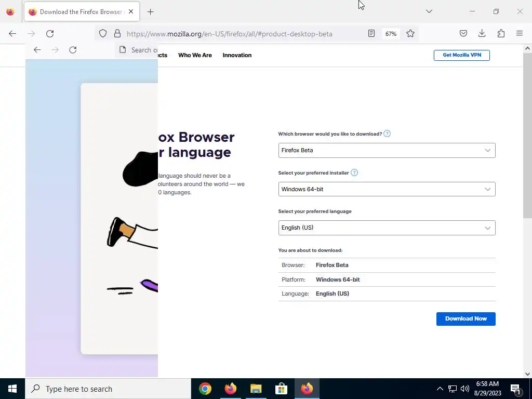Open help icon beside preferred installer
532x399 pixels.
point(354,172)
